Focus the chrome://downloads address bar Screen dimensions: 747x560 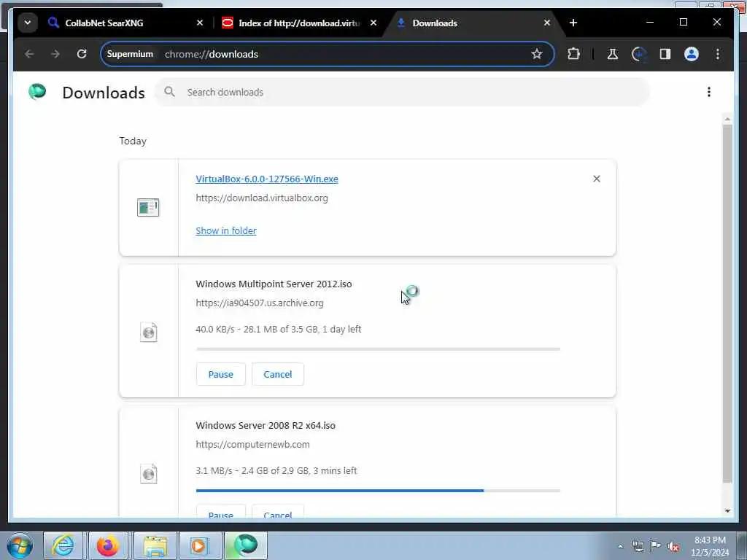click(x=328, y=54)
